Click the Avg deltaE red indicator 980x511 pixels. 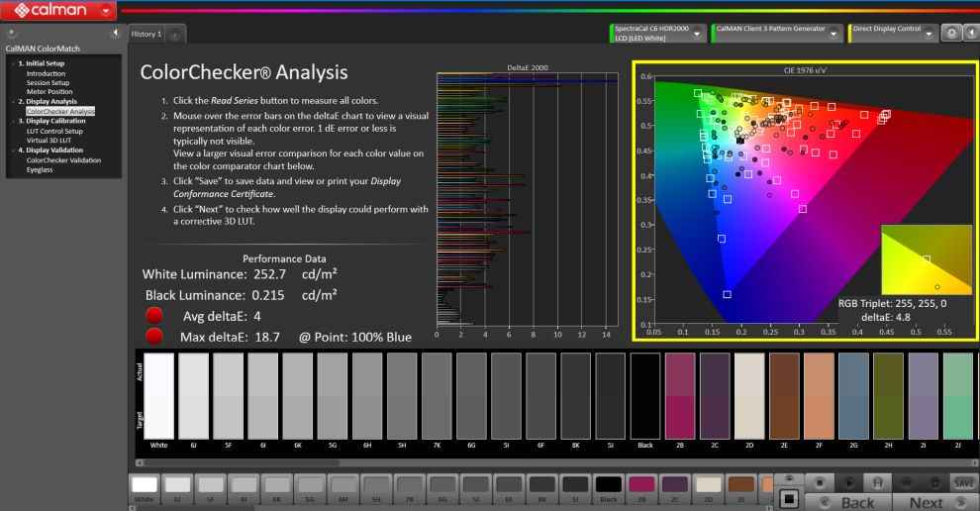click(154, 315)
